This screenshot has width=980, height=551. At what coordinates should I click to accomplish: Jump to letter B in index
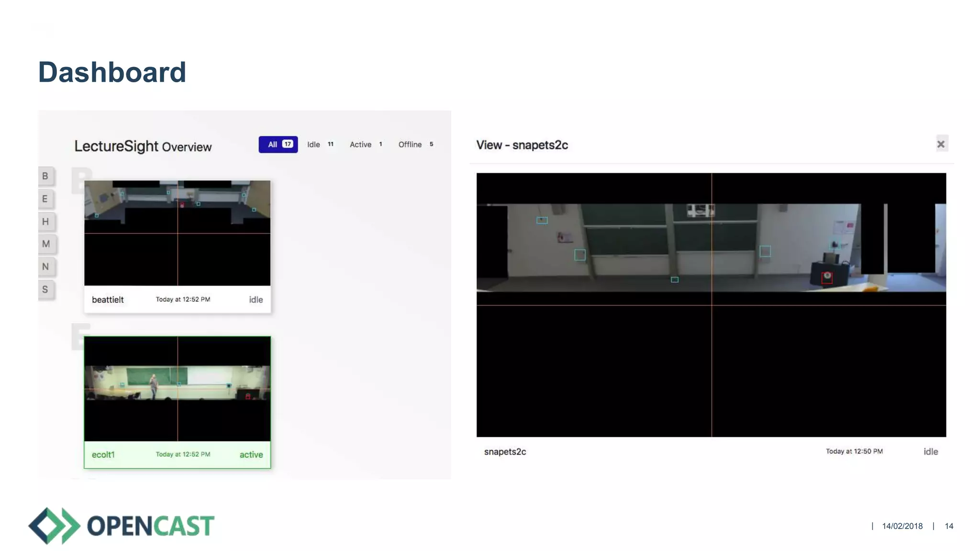tap(45, 176)
